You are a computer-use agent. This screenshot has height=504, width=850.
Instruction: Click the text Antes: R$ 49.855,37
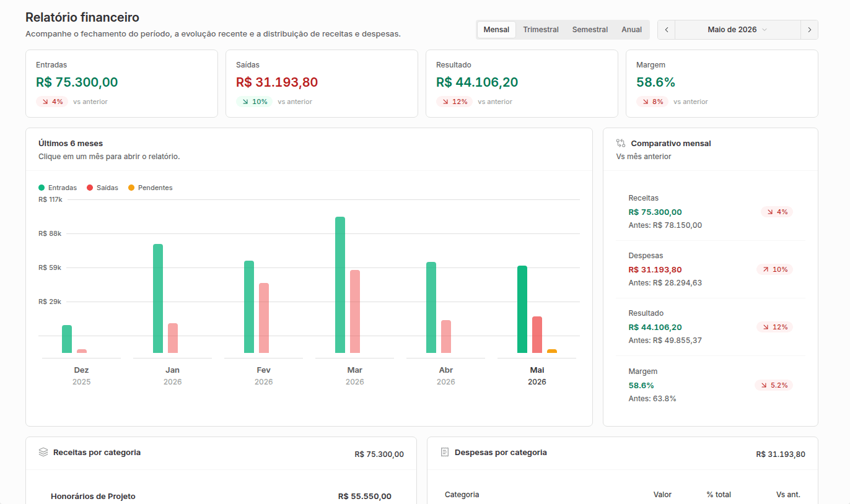point(665,341)
